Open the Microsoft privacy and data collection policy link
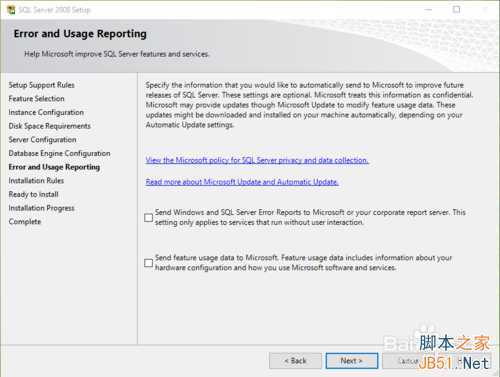The height and width of the screenshot is (377, 500). (257, 160)
